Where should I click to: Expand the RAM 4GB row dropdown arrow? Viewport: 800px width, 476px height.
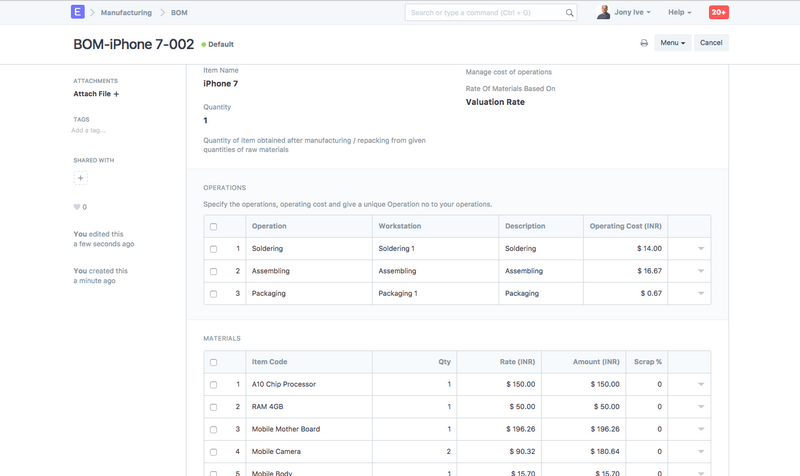click(x=700, y=407)
